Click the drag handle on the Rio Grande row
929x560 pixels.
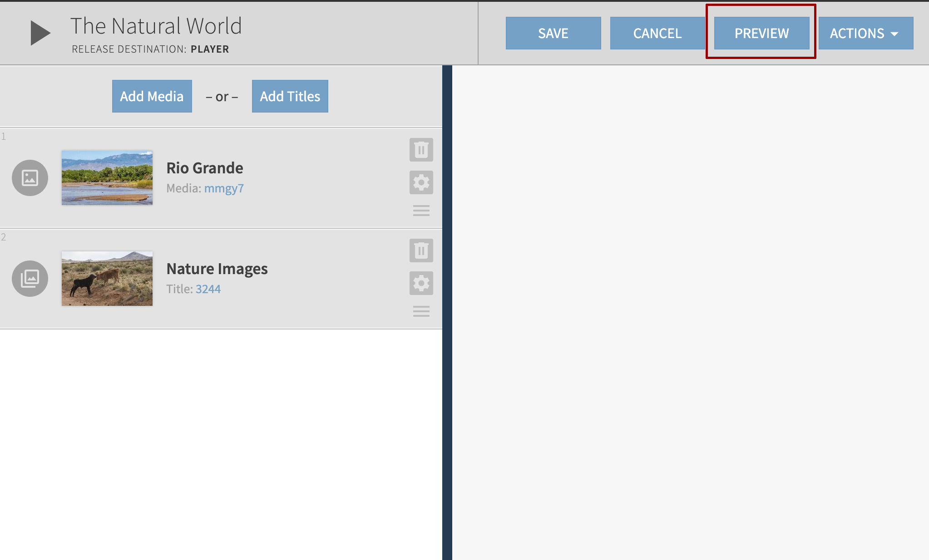click(x=420, y=210)
